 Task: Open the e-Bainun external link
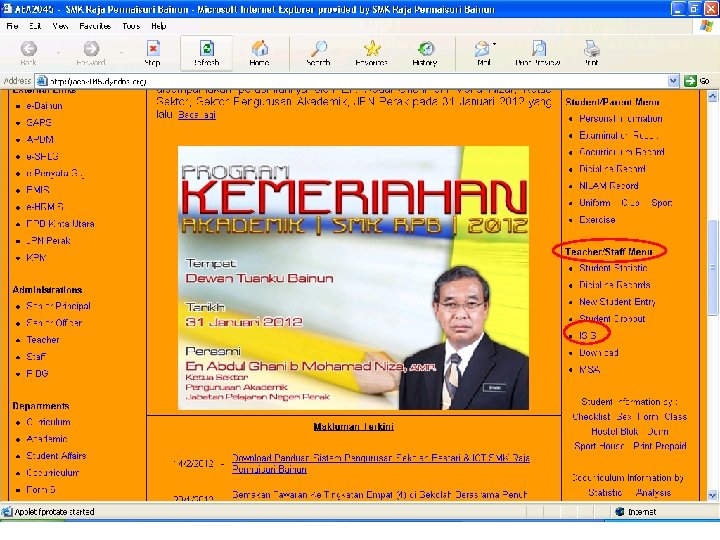(x=45, y=106)
